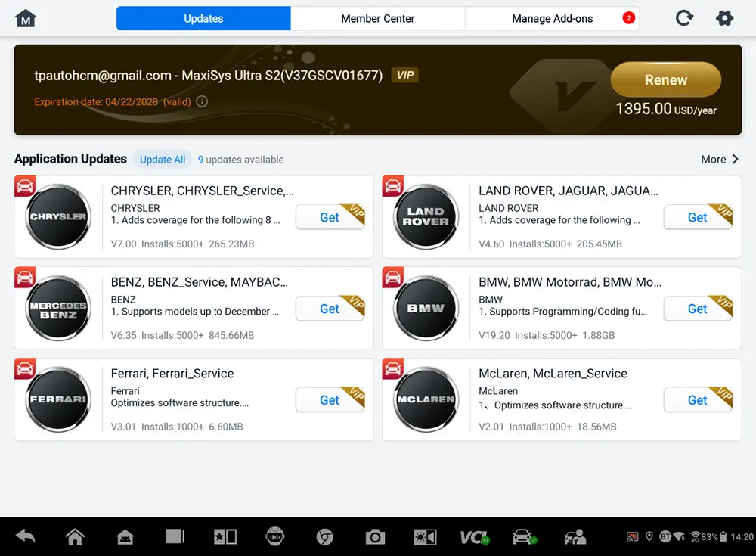Open McLaren, McLaren_Service title
Image resolution: width=756 pixels, height=556 pixels.
[x=553, y=374]
